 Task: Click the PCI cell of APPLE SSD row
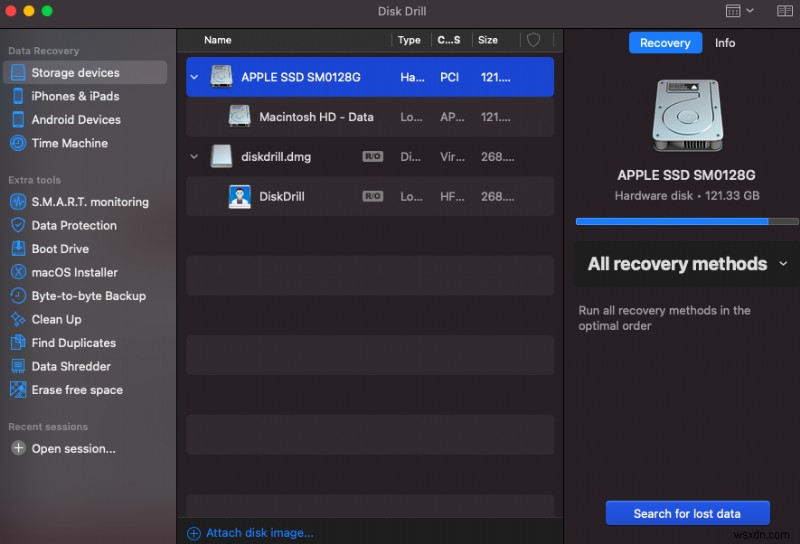(x=449, y=77)
